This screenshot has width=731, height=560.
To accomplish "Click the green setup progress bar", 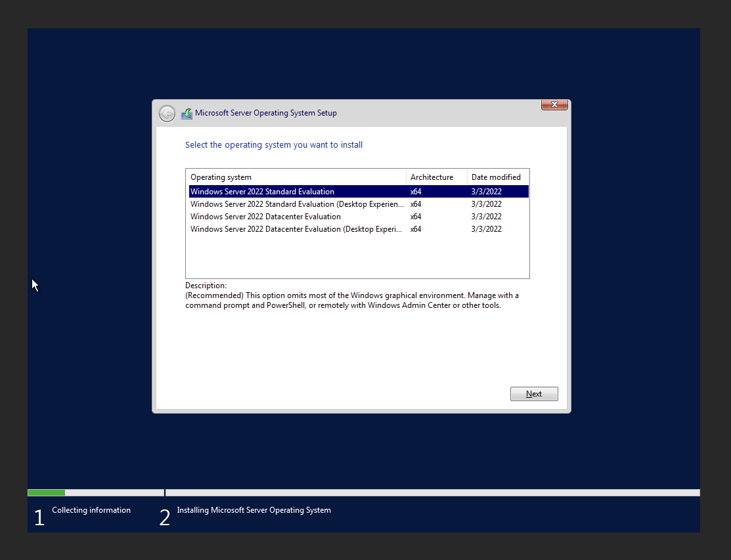I will coord(46,492).
